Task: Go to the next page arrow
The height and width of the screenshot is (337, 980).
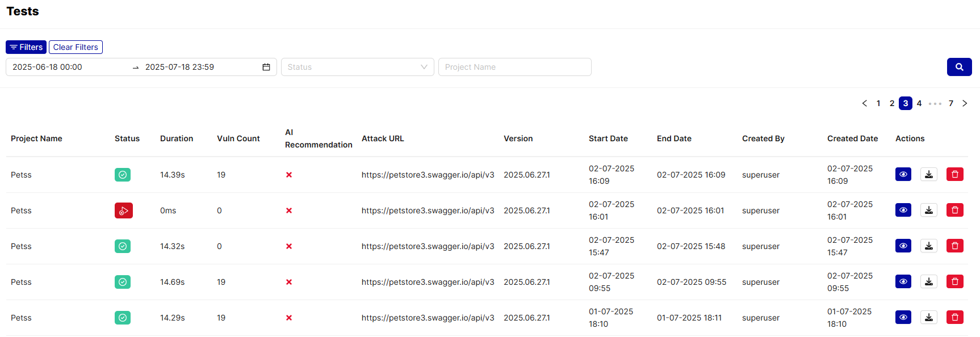Action: tap(964, 103)
